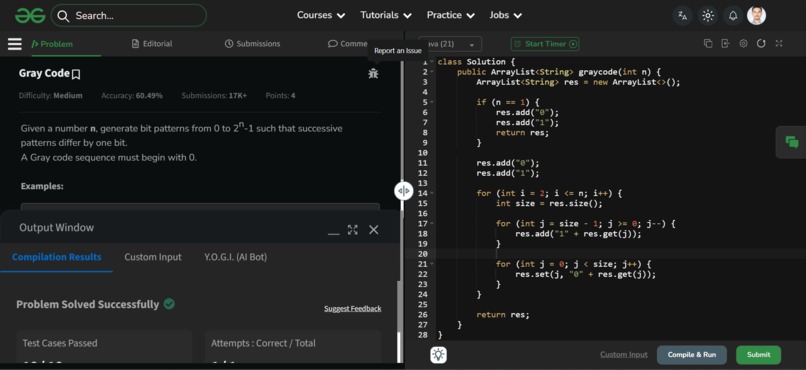The height and width of the screenshot is (370, 806).
Task: Open the user profile avatar
Action: 756,15
